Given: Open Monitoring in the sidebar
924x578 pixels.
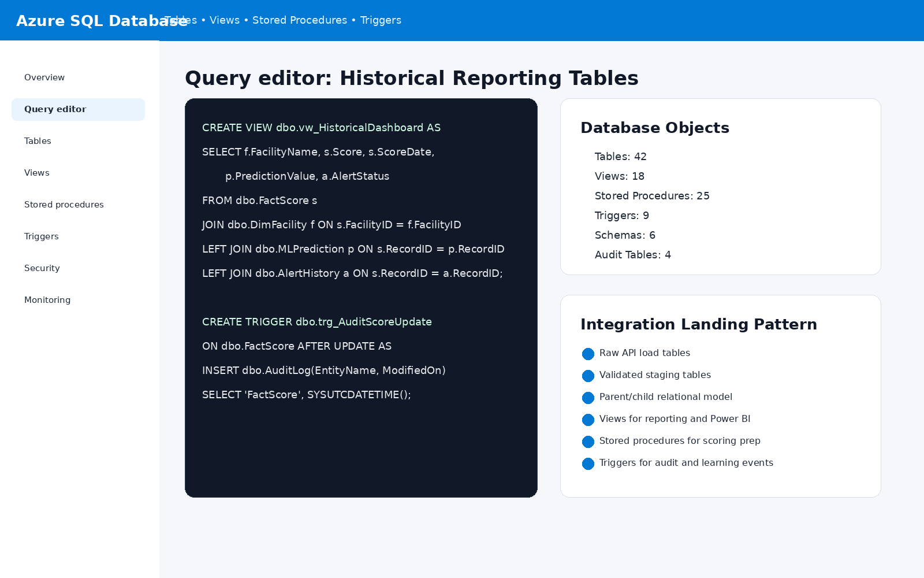Looking at the screenshot, I should point(78,300).
